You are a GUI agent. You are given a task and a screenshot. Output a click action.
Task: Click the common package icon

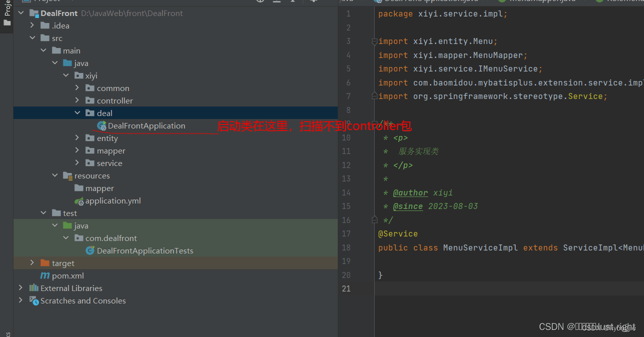[x=90, y=88]
